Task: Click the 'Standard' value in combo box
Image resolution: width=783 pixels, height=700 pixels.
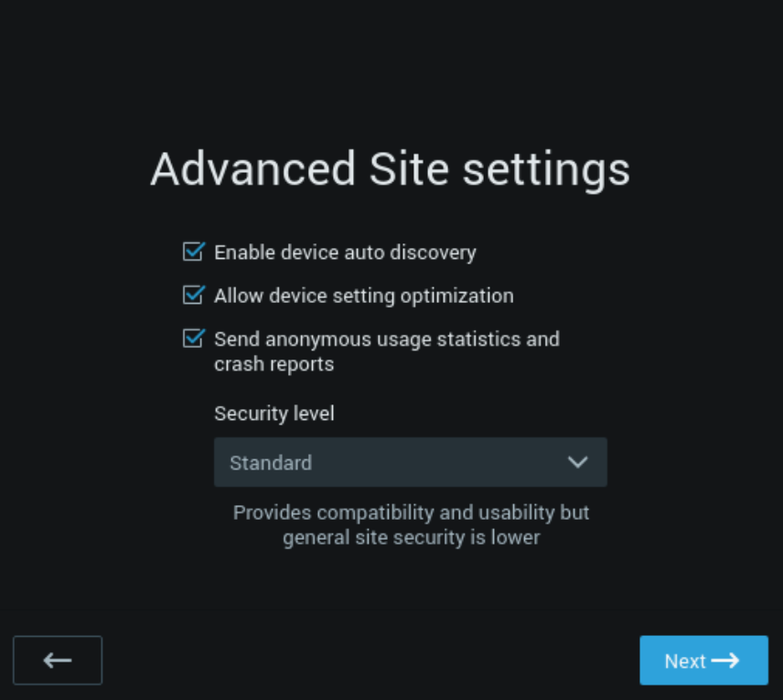Action: click(x=271, y=463)
